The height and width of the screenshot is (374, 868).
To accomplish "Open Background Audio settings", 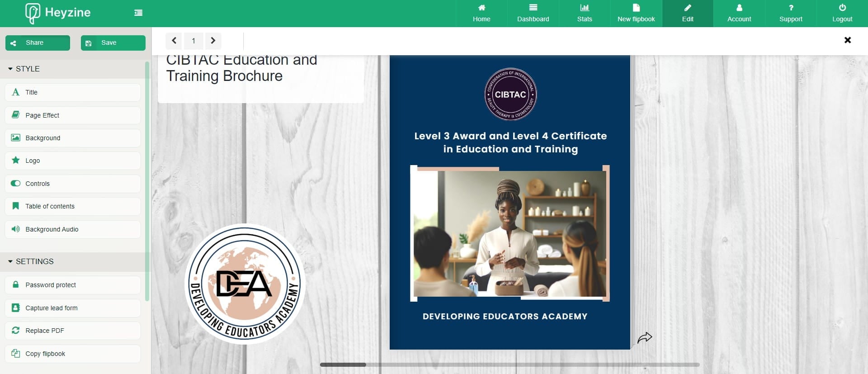I will pyautogui.click(x=73, y=229).
